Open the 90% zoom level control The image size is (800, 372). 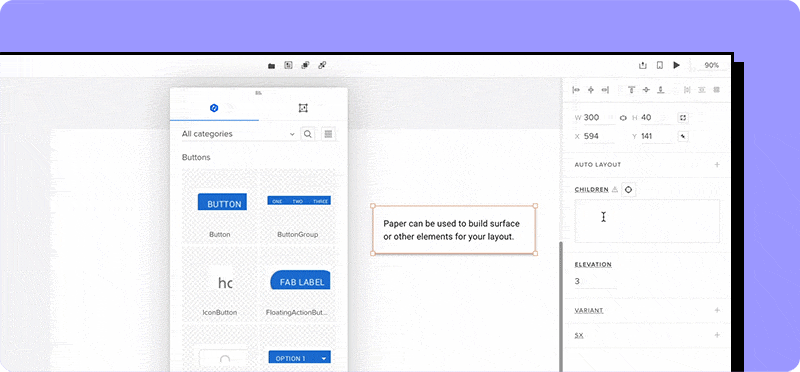pos(711,65)
